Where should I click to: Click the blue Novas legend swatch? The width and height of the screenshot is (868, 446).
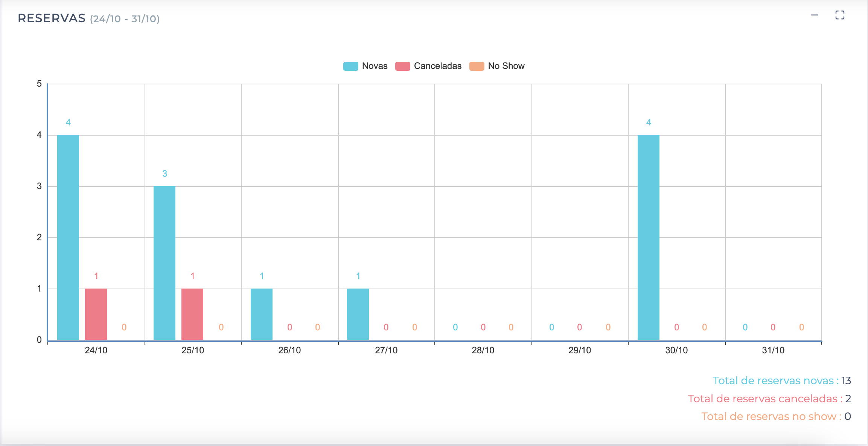[x=350, y=66]
